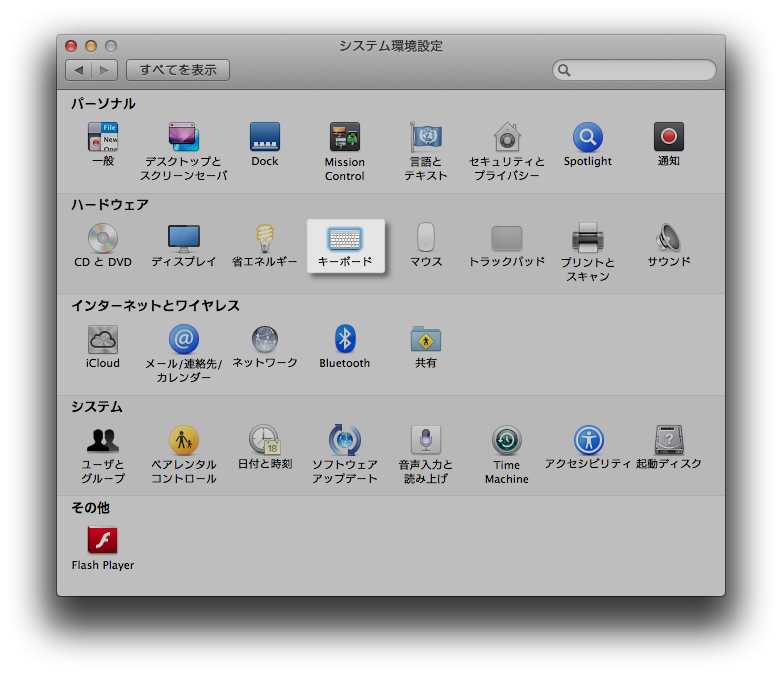Minimize the window with yellow button
782x675 pixels.
point(91,46)
